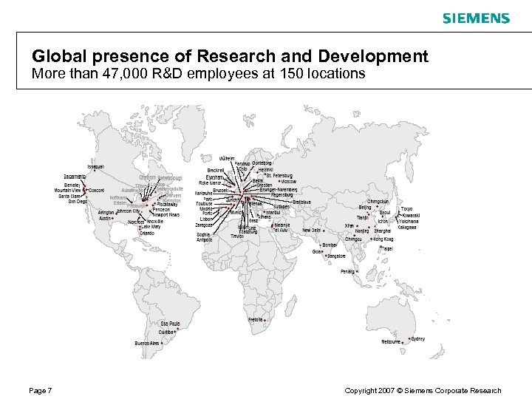Click the 'Taipei' map label

(x=387, y=249)
